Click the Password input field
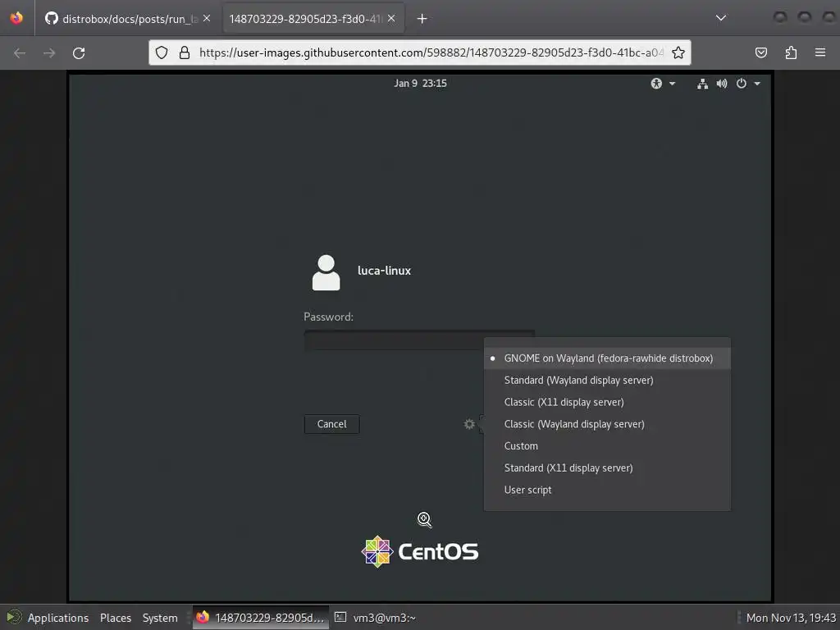Viewport: 840px width, 630px height. tap(419, 340)
